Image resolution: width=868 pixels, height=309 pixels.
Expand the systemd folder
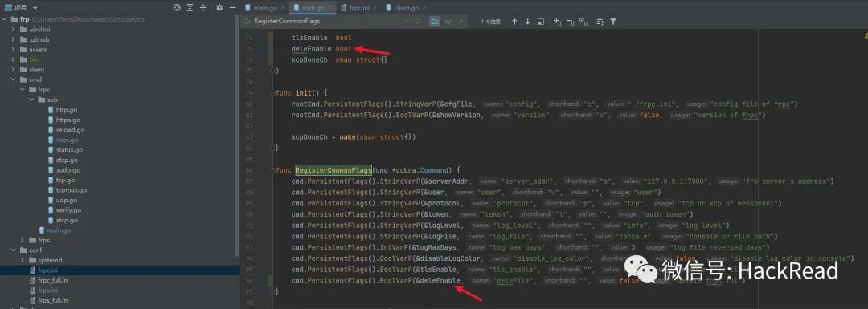click(23, 260)
